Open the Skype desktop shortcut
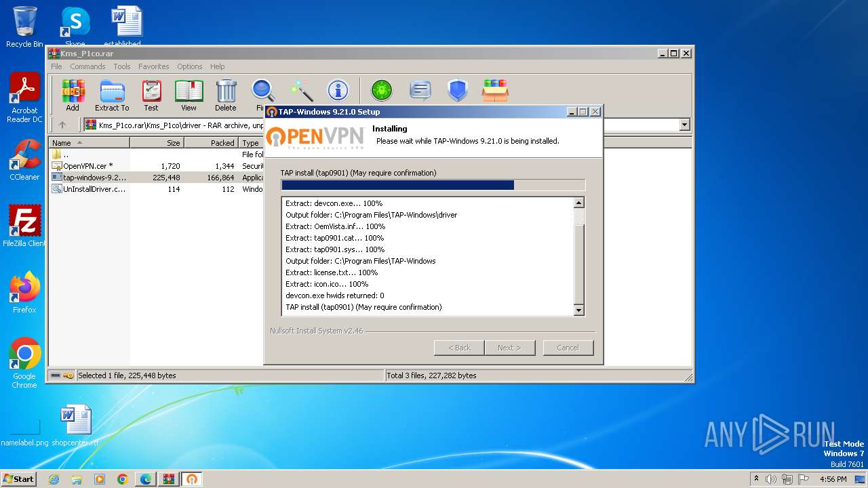The width and height of the screenshot is (868, 488). pyautogui.click(x=75, y=27)
